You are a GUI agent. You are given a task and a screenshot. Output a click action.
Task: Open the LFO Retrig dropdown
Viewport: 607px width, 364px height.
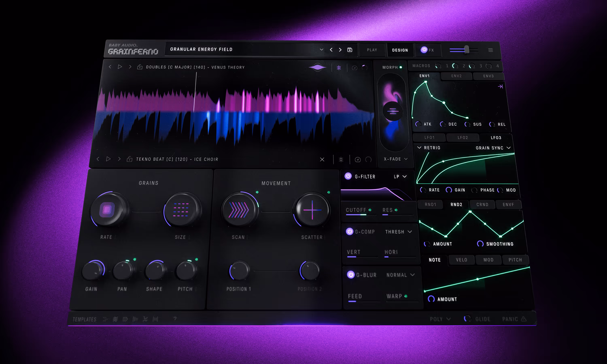pos(429,148)
